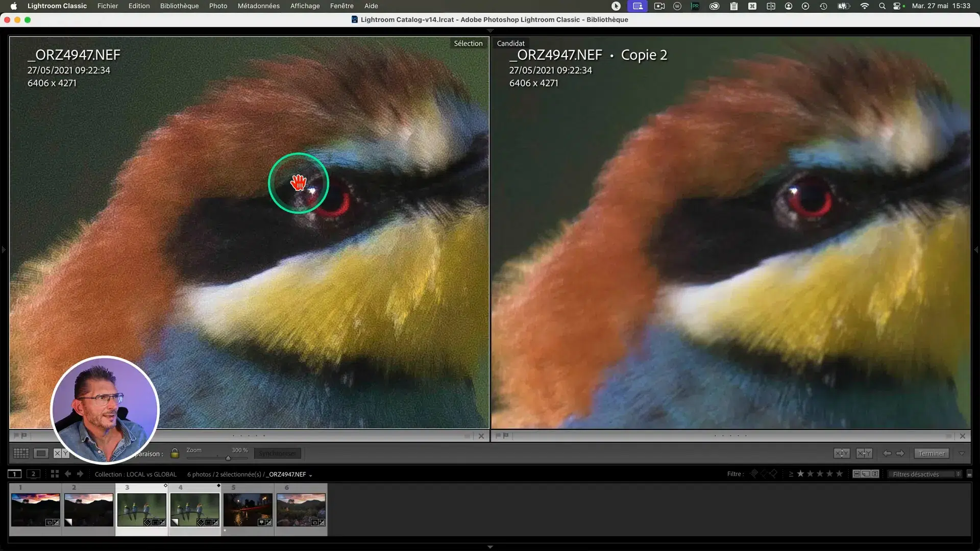Filter by flagged photos flag icon
The width and height of the screenshot is (980, 551).
point(754,474)
